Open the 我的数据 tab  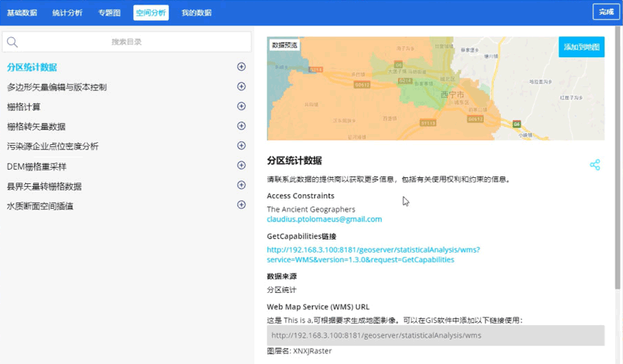196,12
